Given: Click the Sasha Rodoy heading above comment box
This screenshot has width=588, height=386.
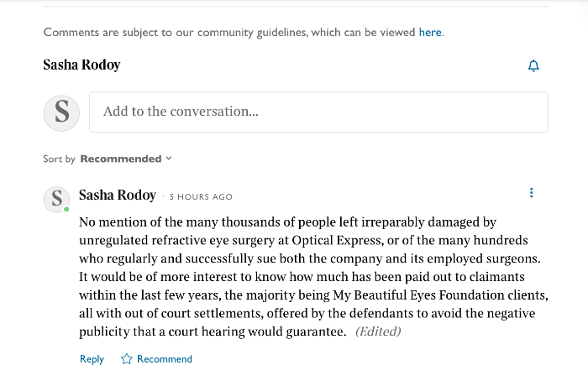Looking at the screenshot, I should (x=81, y=65).
